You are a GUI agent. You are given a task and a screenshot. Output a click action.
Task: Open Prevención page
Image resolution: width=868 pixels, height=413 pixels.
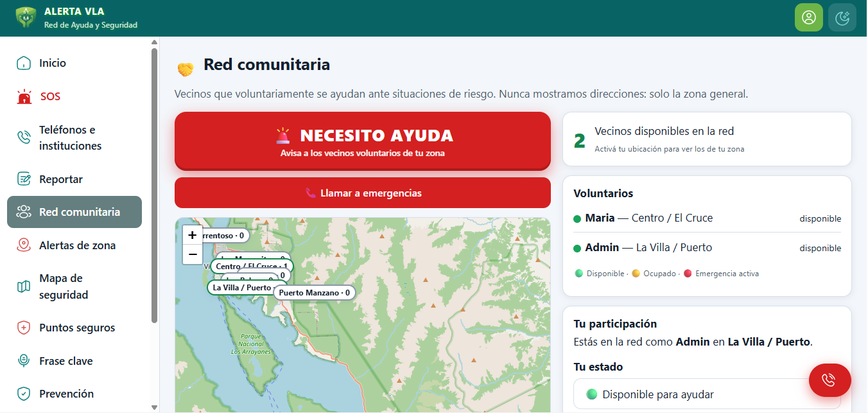point(74,394)
